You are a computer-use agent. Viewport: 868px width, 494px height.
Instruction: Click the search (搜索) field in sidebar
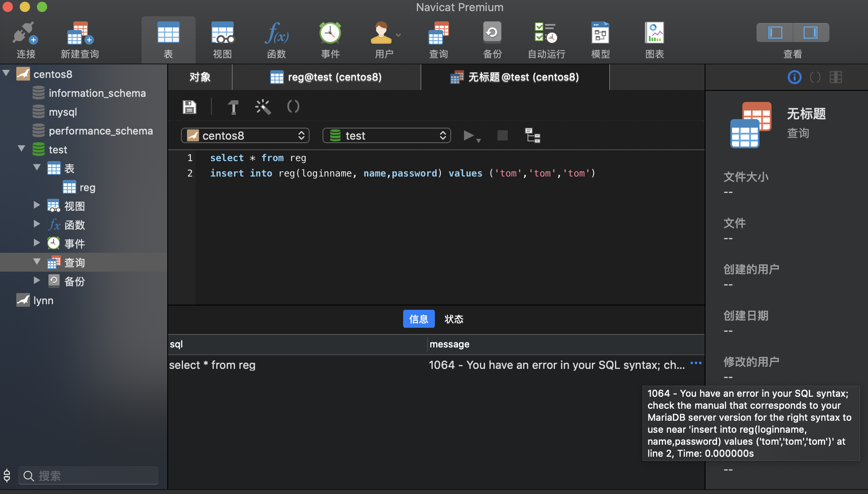click(x=89, y=476)
